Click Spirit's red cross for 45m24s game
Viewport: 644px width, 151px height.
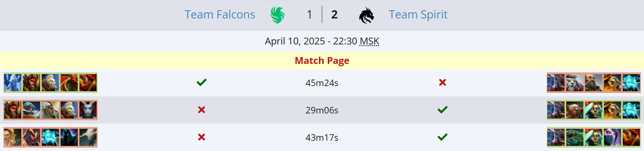tap(443, 82)
